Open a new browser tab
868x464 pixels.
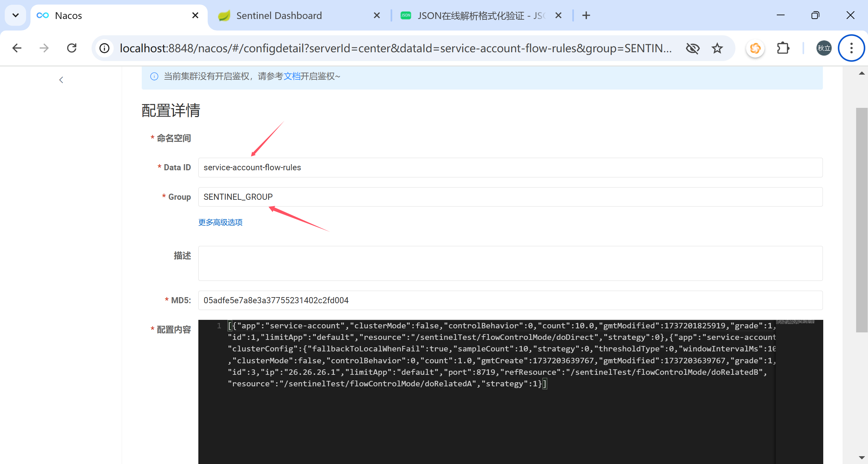click(586, 15)
